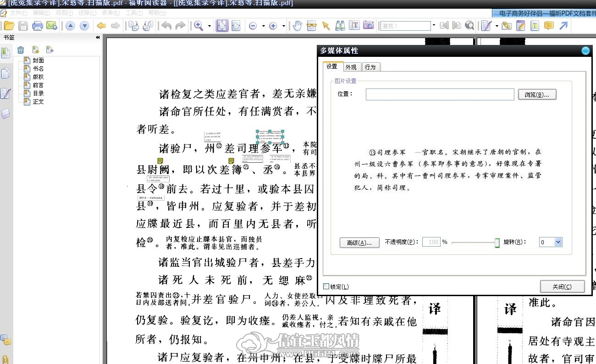Click the Open file folder icon
Viewport: 596px width, 364px height.
click(x=9, y=26)
